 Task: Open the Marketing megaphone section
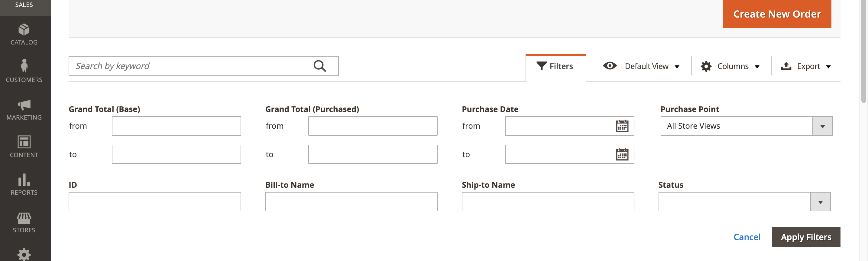click(x=24, y=109)
